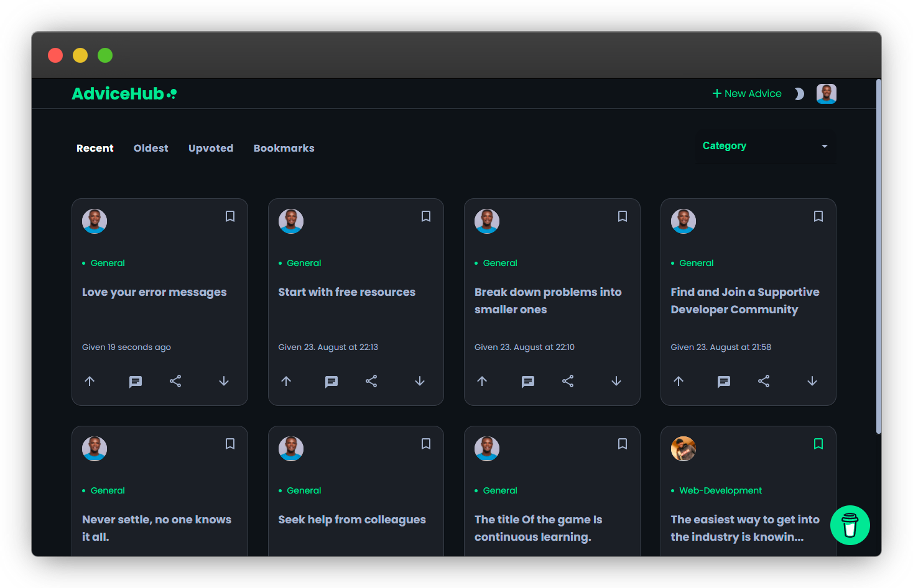Bookmark the 'Supportive Developer Community' advice

pyautogui.click(x=818, y=216)
